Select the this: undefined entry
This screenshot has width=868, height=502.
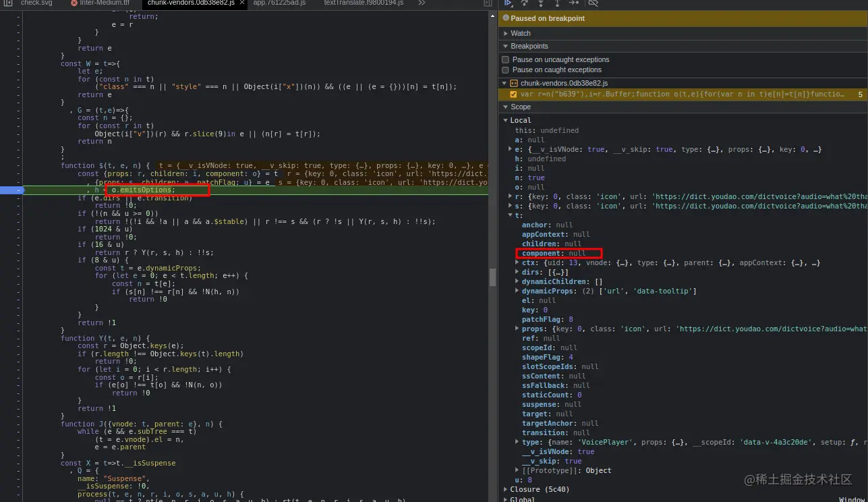[x=547, y=130]
